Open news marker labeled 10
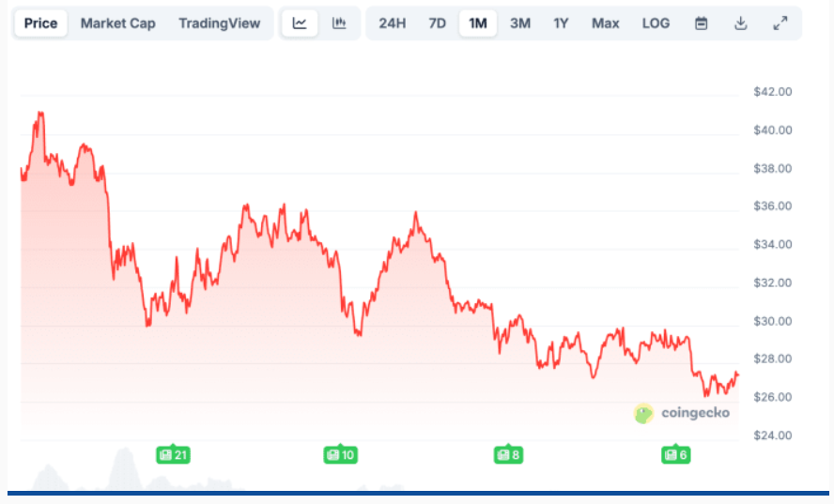This screenshot has width=834, height=504. (340, 455)
